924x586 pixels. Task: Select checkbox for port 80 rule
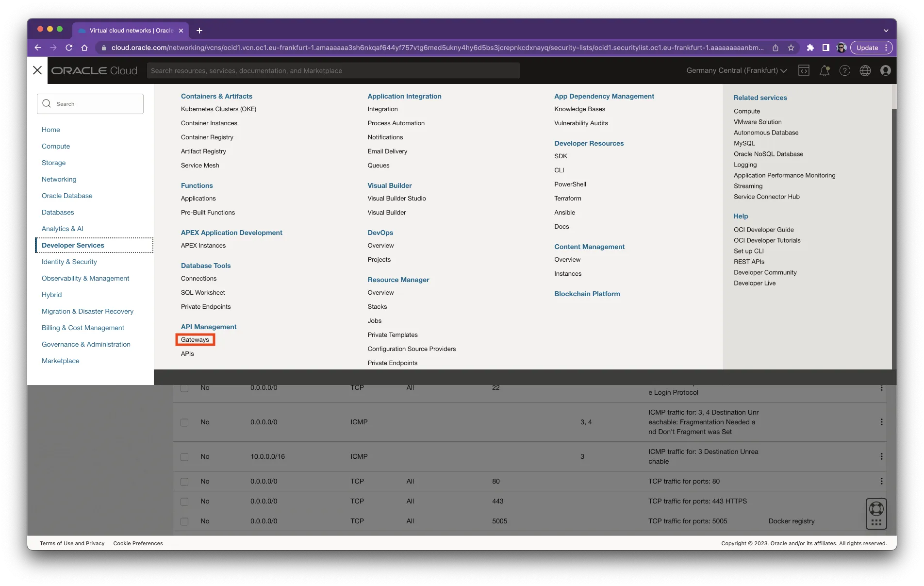[x=184, y=482]
